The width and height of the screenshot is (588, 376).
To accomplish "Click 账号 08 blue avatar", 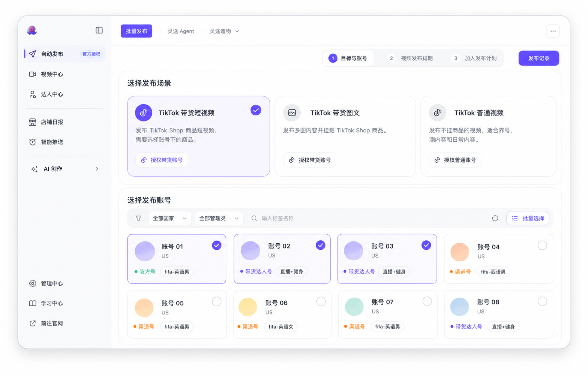I will coord(460,307).
